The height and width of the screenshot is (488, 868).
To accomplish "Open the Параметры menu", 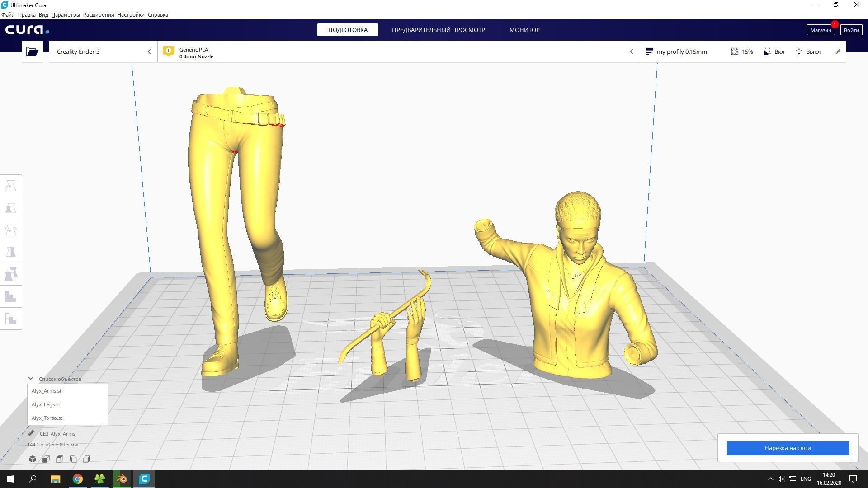I will (x=66, y=14).
